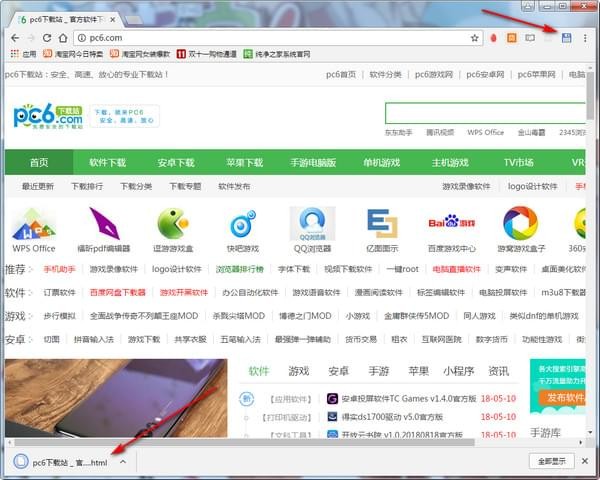Open the 软件发布 submenu link
Image resolution: width=600 pixels, height=480 pixels.
[x=234, y=186]
